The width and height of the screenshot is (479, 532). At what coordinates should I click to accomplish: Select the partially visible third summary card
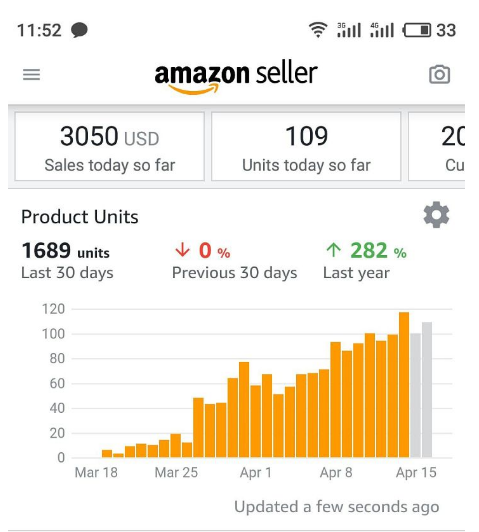click(x=436, y=147)
